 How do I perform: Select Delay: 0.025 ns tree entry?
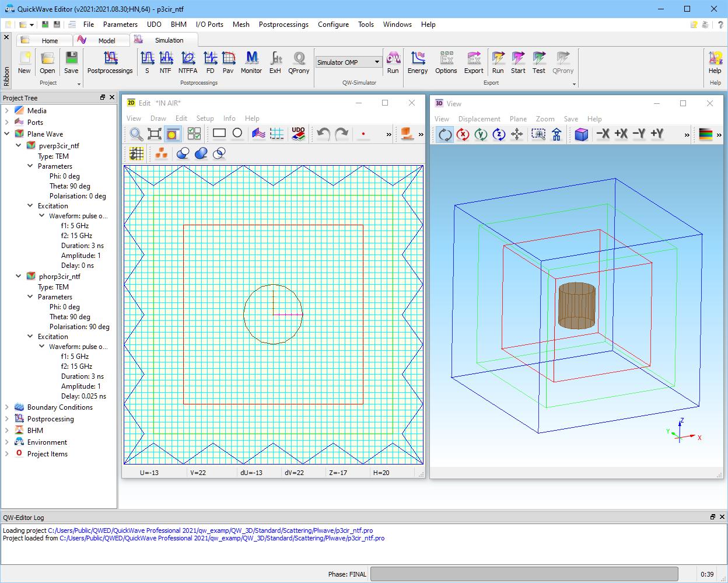tap(83, 396)
